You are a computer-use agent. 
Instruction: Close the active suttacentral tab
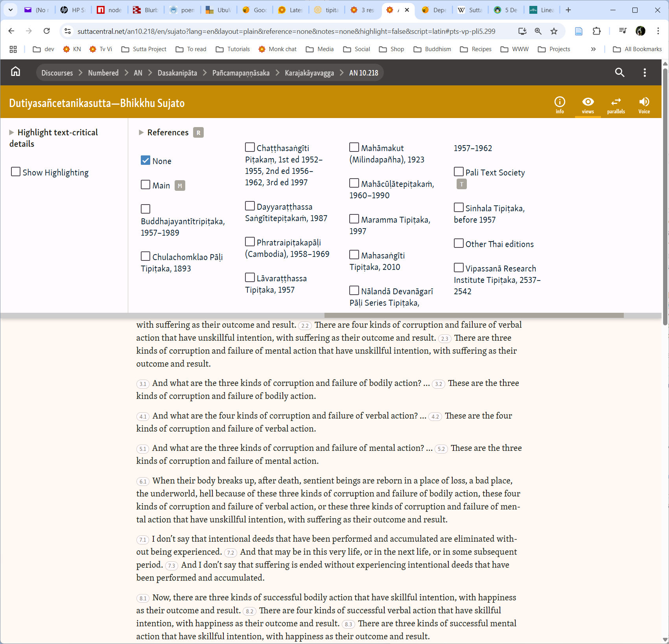point(407,10)
